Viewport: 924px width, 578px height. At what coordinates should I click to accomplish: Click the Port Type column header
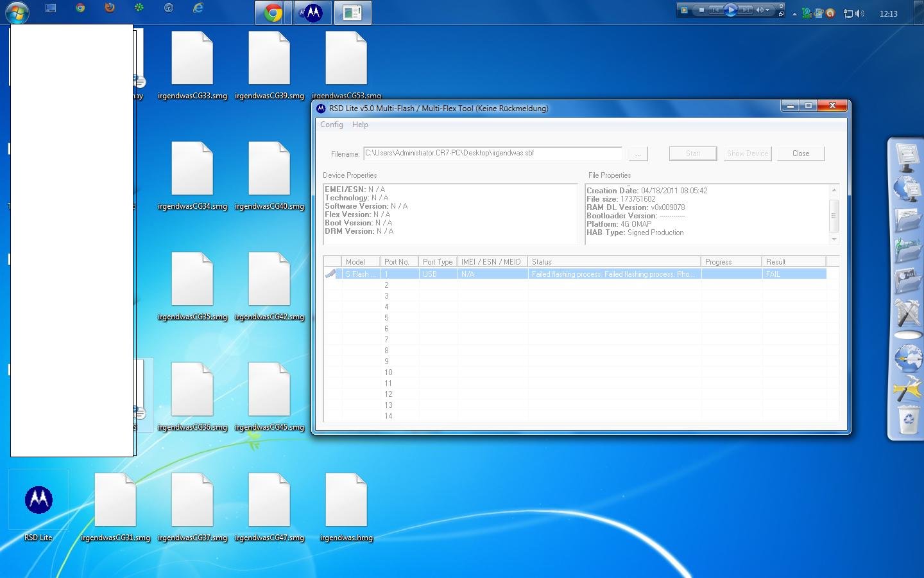click(438, 262)
